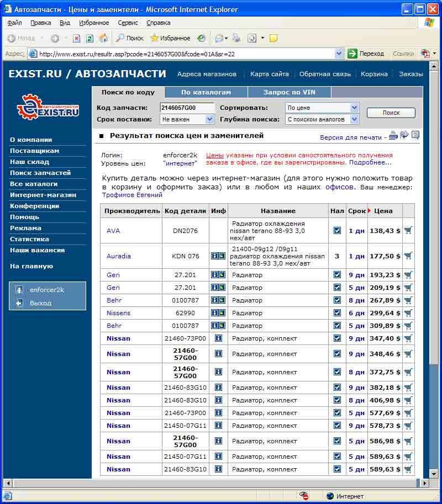
Task: Sort by the Срок column header
Action: [x=357, y=211]
